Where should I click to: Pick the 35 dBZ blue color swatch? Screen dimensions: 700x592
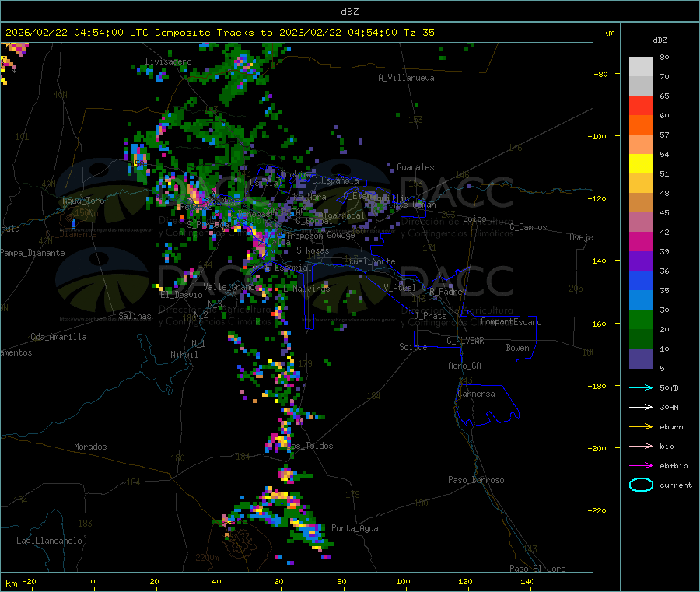tap(641, 280)
